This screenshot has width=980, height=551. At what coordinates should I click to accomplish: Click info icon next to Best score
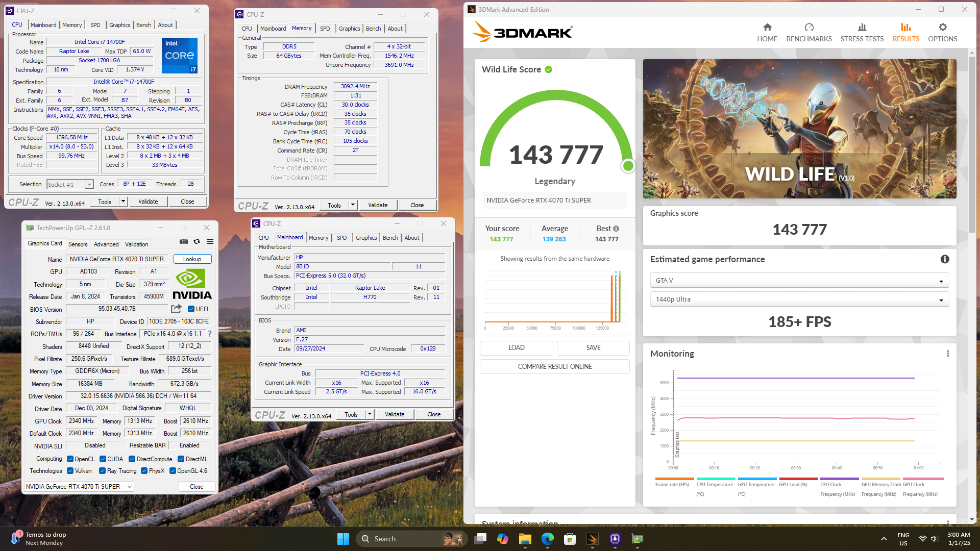(x=616, y=229)
